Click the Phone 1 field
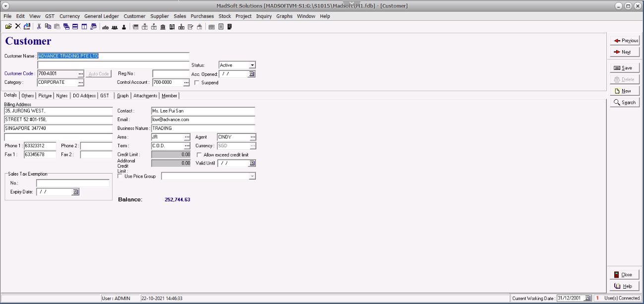Screen dimensions: 644x304 [40, 146]
